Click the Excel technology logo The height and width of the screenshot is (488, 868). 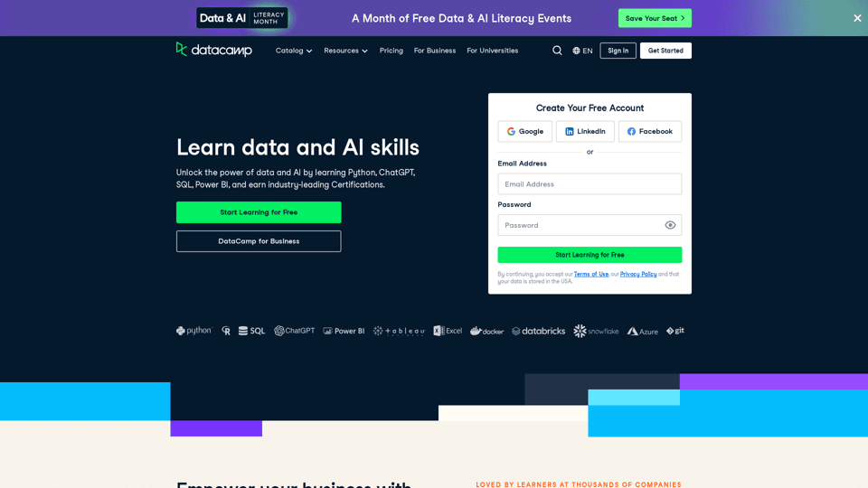click(448, 331)
